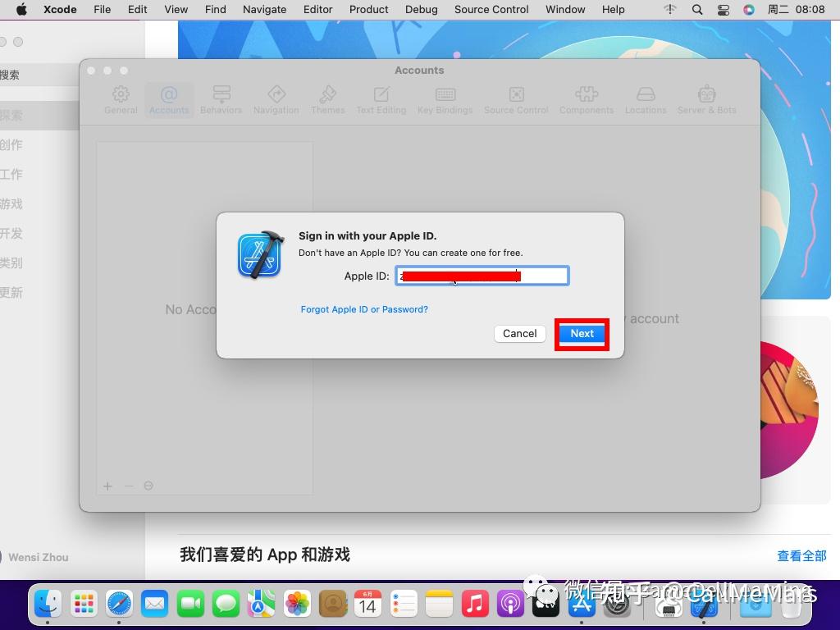Activate Siri from the menu bar
The width and height of the screenshot is (840, 630).
[748, 10]
